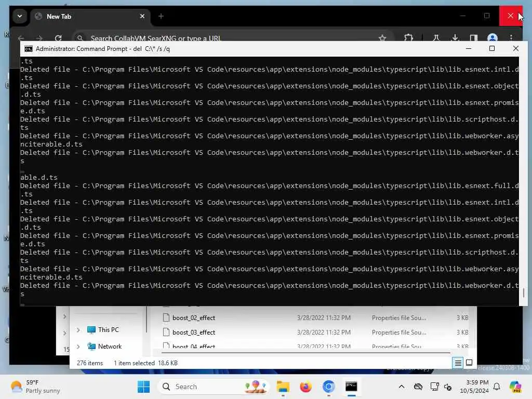Click boost_03_effect Properties file type cell

399,332
